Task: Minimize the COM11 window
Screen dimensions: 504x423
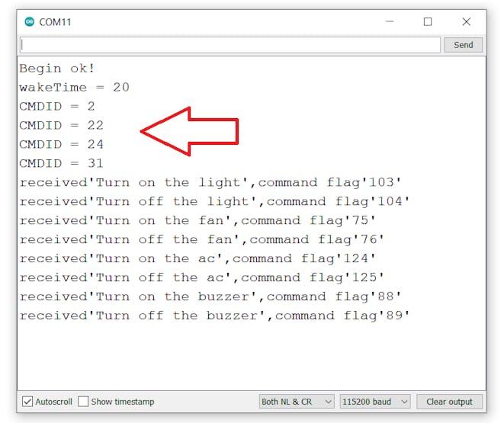Action: click(390, 21)
